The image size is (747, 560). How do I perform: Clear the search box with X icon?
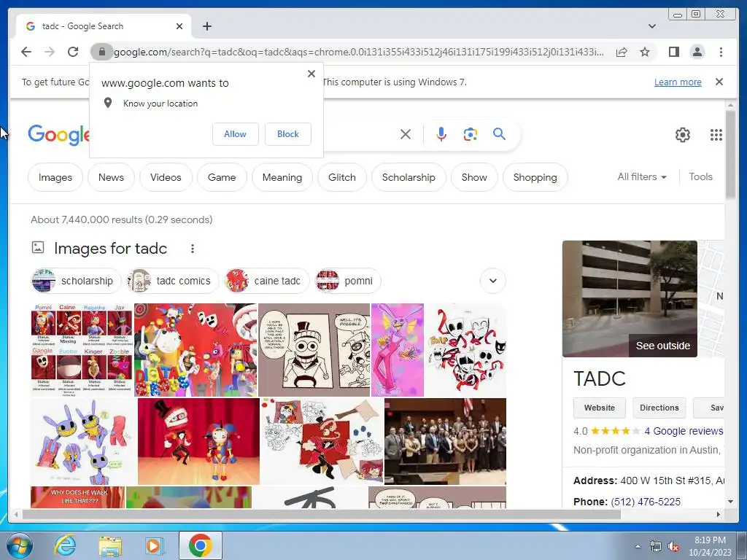tap(406, 134)
